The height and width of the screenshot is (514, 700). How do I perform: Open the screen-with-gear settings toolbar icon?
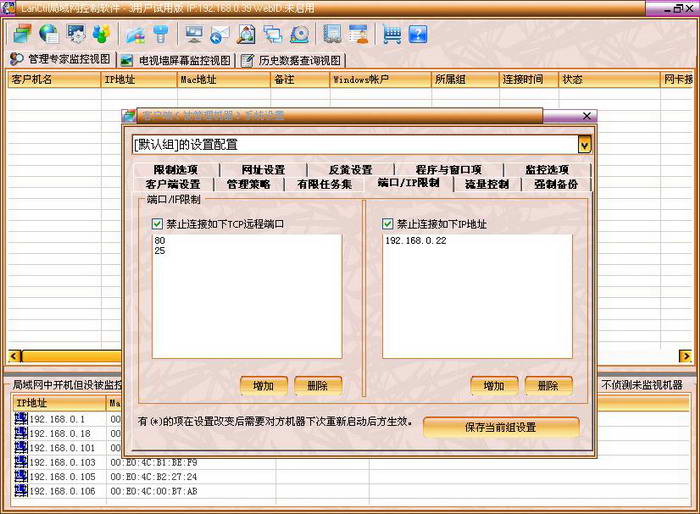coord(76,34)
